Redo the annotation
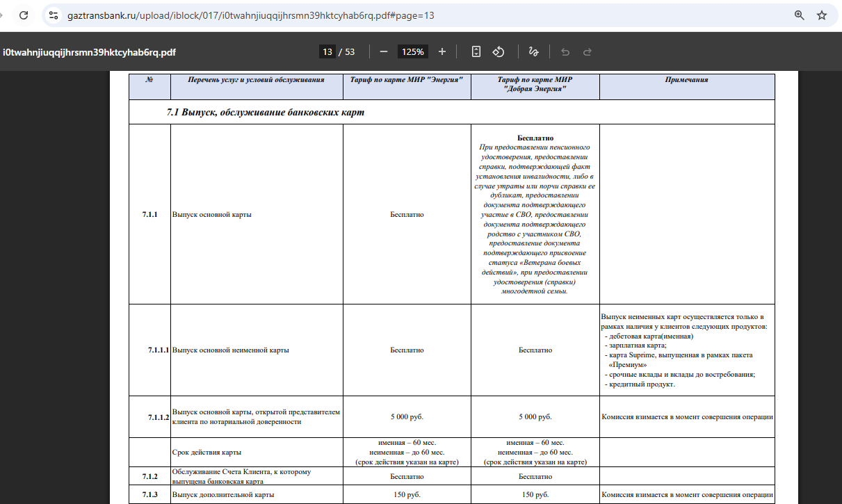The image size is (842, 504). point(588,51)
